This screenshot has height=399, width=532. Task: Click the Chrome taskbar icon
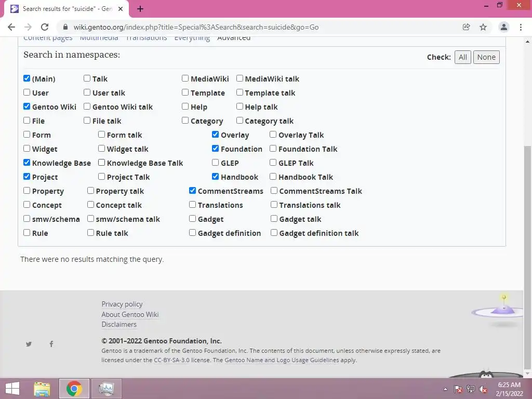[74, 389]
